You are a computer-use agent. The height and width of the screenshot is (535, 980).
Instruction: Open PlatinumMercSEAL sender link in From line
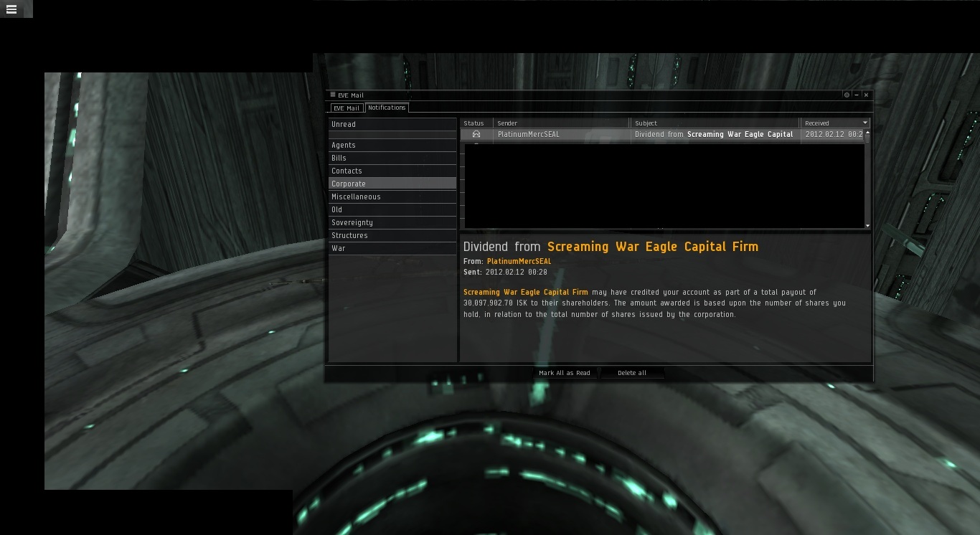(519, 261)
